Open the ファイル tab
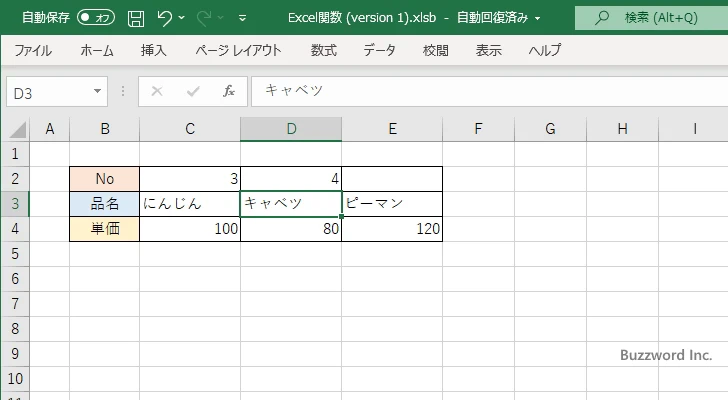728x400 pixels. (33, 50)
